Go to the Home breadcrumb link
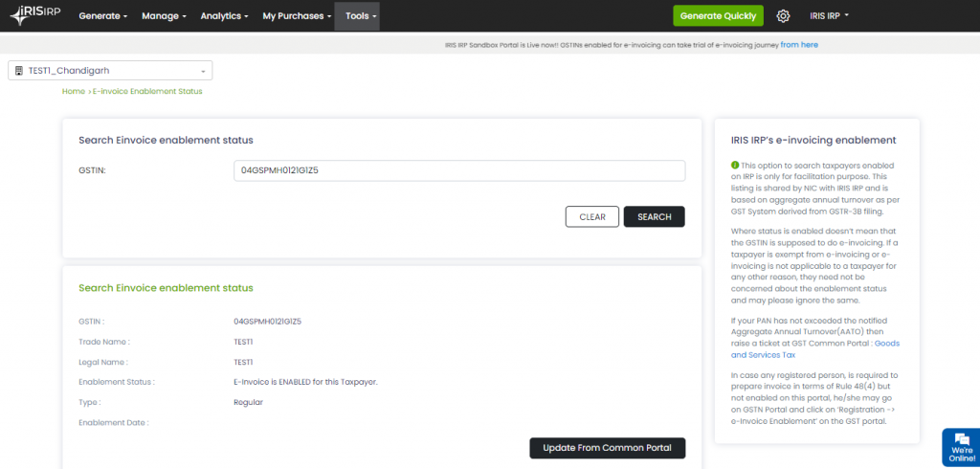The image size is (980, 469). [x=74, y=91]
